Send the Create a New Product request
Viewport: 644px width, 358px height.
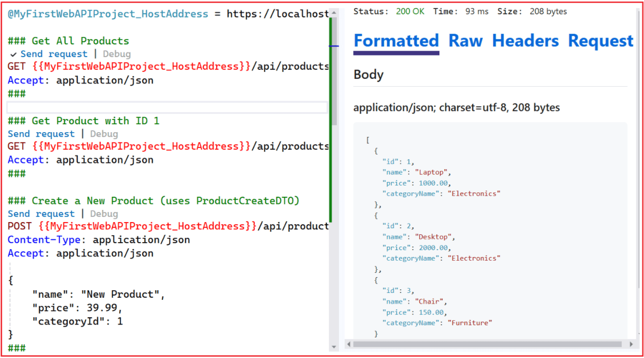pos(41,214)
